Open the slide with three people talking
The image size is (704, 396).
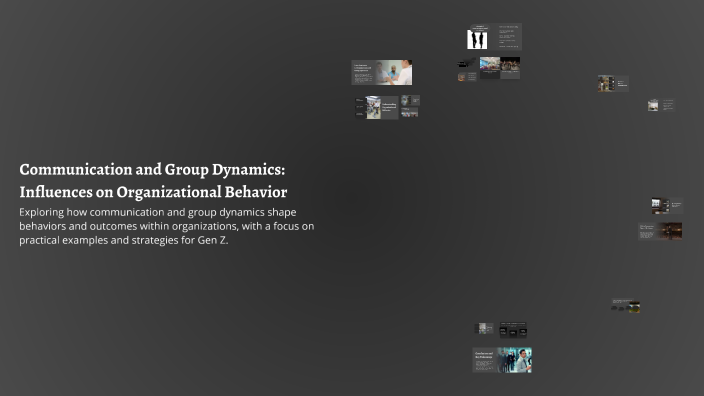click(382, 72)
